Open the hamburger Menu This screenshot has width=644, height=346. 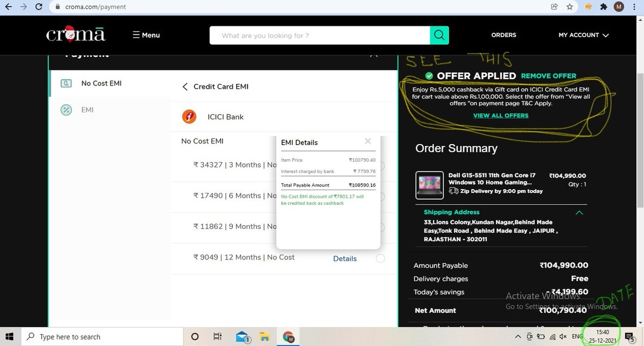(146, 35)
